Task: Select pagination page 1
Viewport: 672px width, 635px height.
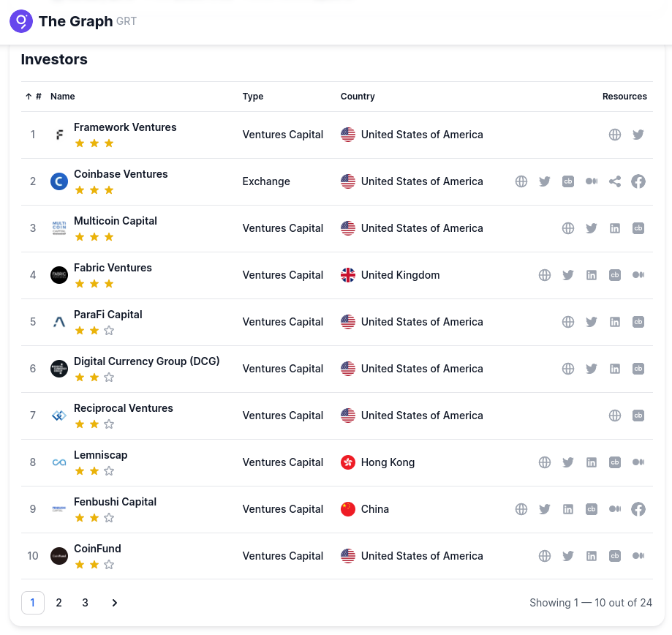Action: click(x=33, y=603)
